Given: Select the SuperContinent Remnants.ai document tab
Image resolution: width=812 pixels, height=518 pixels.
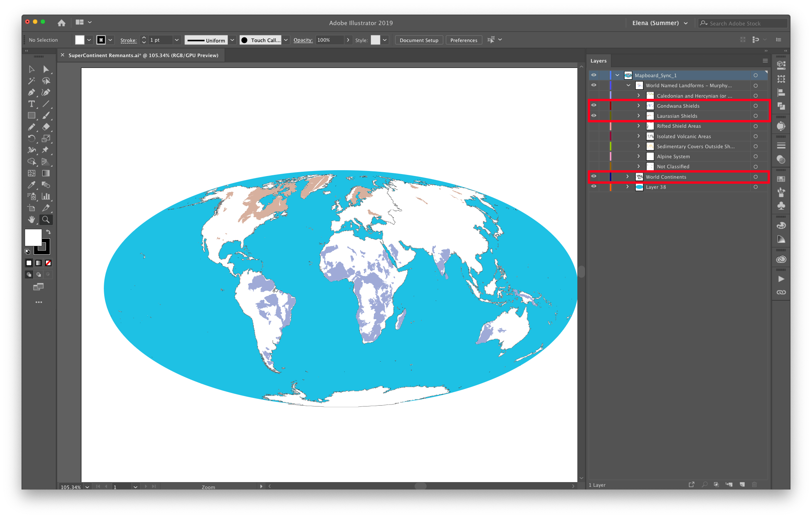Looking at the screenshot, I should [143, 55].
